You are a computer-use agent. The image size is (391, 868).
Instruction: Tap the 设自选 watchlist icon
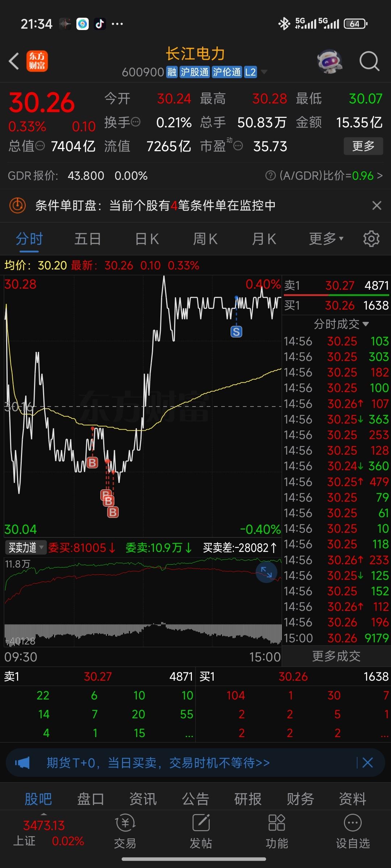pyautogui.click(x=353, y=831)
